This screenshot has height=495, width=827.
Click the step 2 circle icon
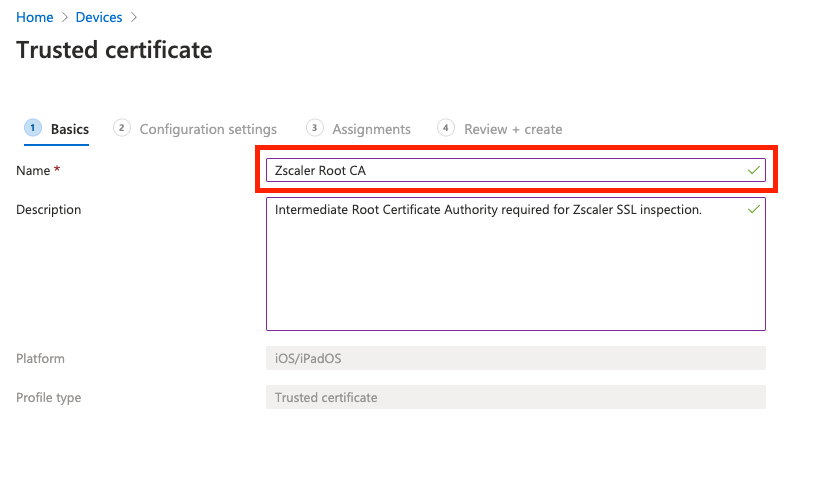point(122,128)
